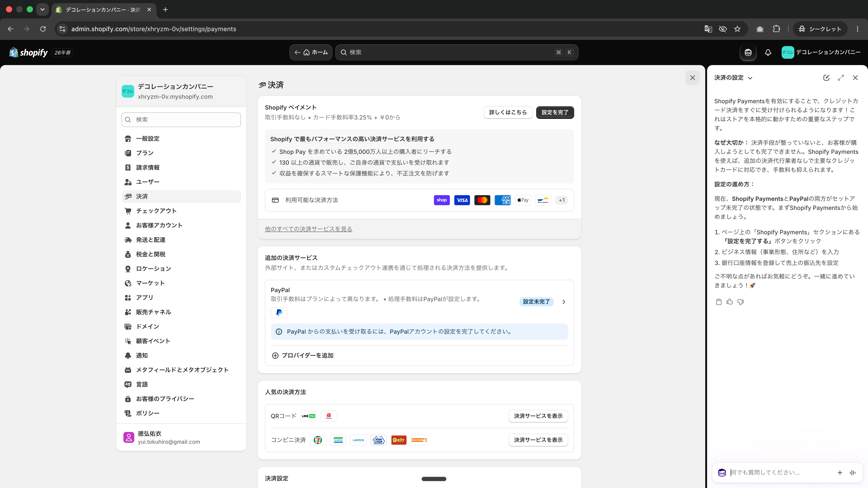This screenshot has width=868, height=488.
Task: Open the browser extensions puzzle icon
Action: [776, 29]
